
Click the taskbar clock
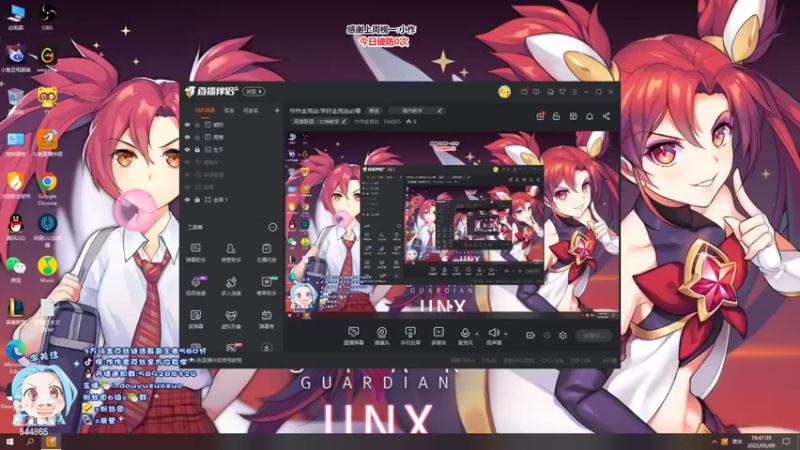click(x=761, y=442)
